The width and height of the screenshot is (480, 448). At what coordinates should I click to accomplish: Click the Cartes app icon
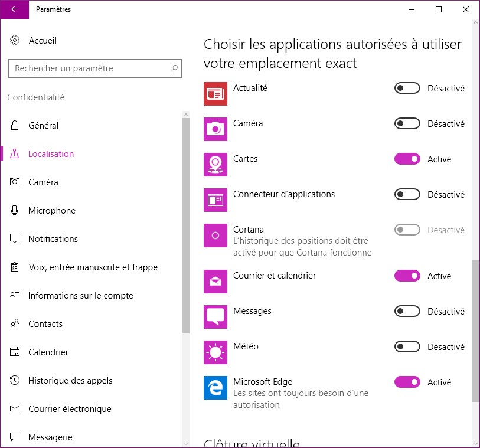tap(215, 164)
